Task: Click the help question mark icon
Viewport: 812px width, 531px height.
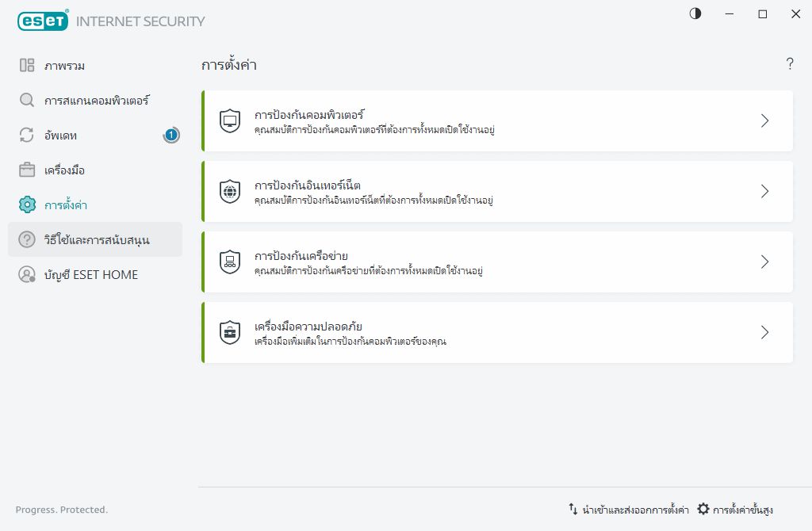Action: click(790, 65)
